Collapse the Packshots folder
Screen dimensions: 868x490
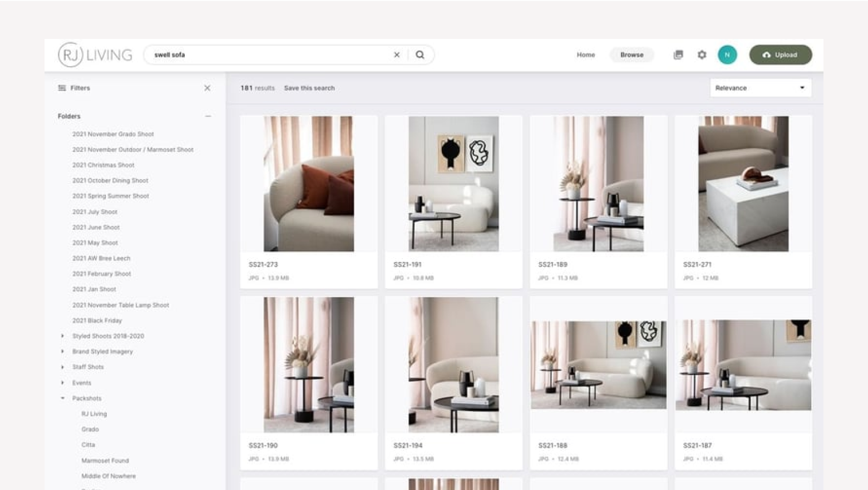click(62, 398)
